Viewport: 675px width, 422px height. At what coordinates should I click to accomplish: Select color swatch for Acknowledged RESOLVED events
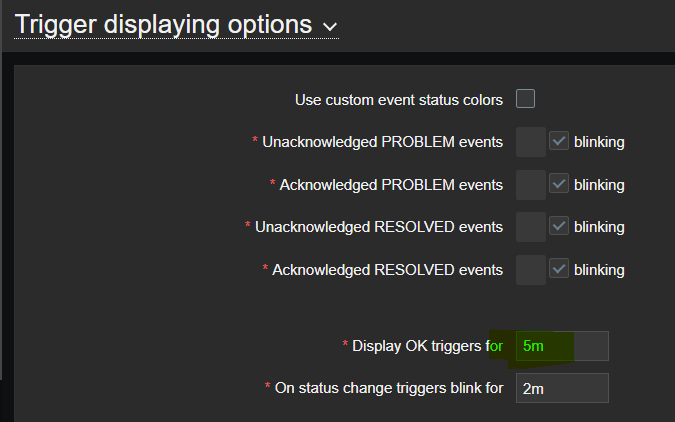click(x=530, y=270)
